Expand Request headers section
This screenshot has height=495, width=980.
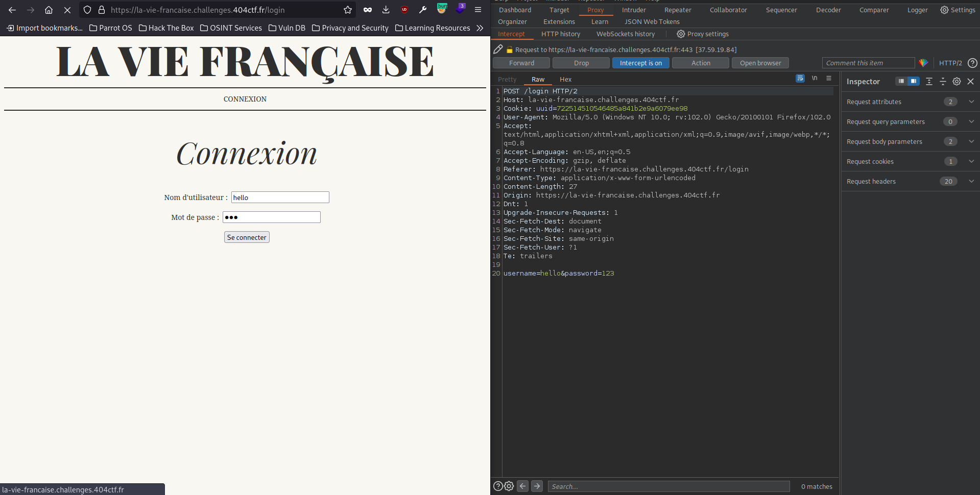(971, 181)
